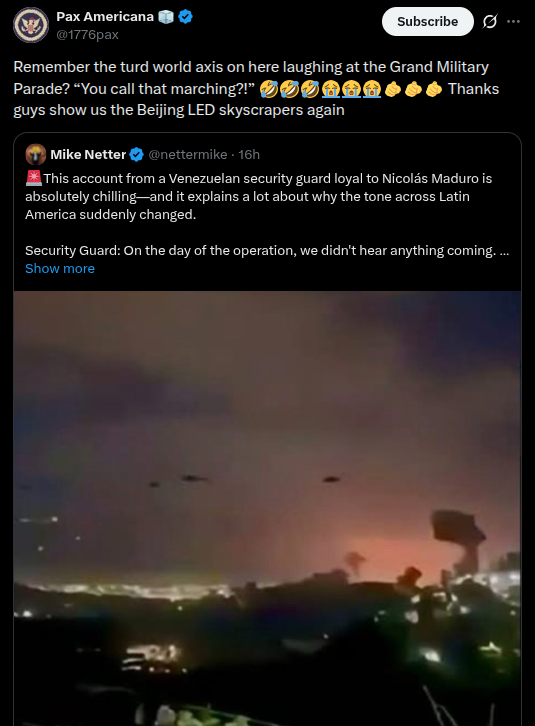Viewport: 535px width, 726px height.
Task: Click the Pax Americana display name
Action: click(105, 17)
